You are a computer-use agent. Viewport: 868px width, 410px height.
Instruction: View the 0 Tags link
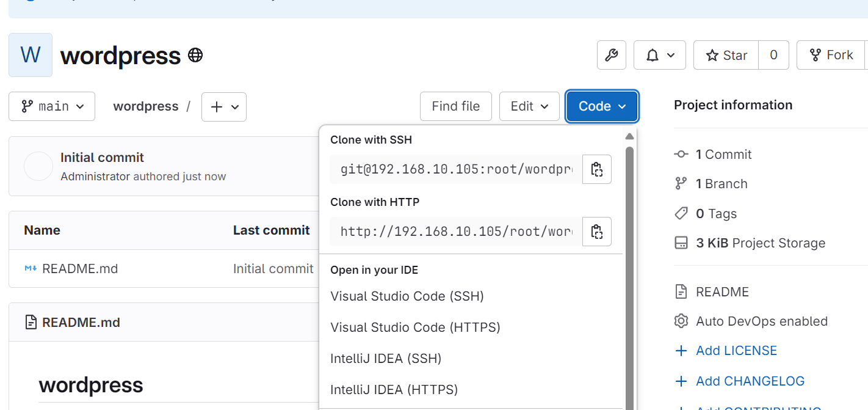tap(716, 214)
